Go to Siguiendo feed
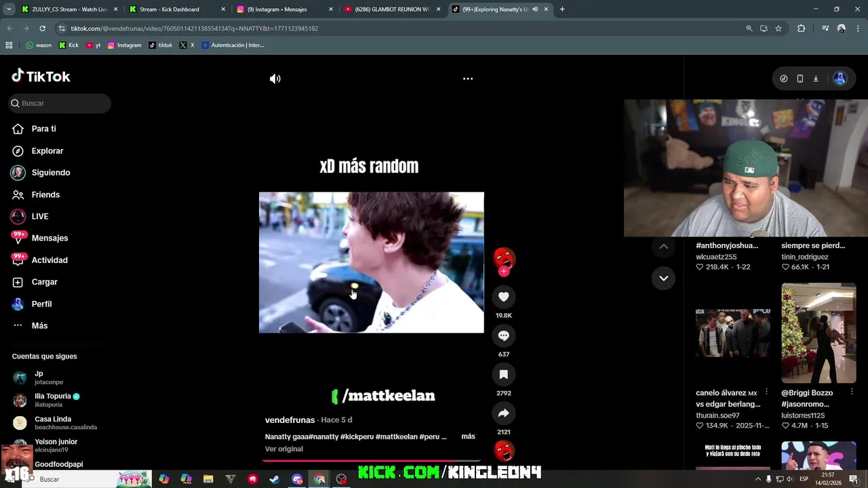 50,172
